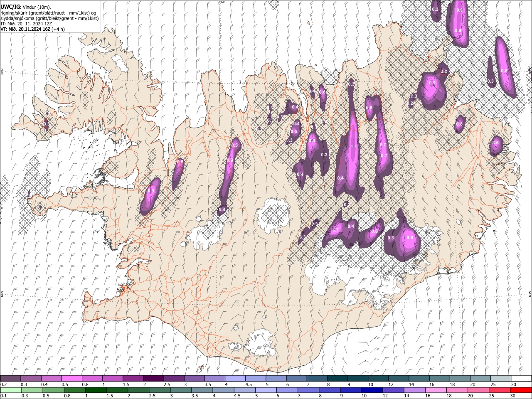
Task: Click the 1.1 snowfall value on the map
Action: pyautogui.click(x=354, y=147)
